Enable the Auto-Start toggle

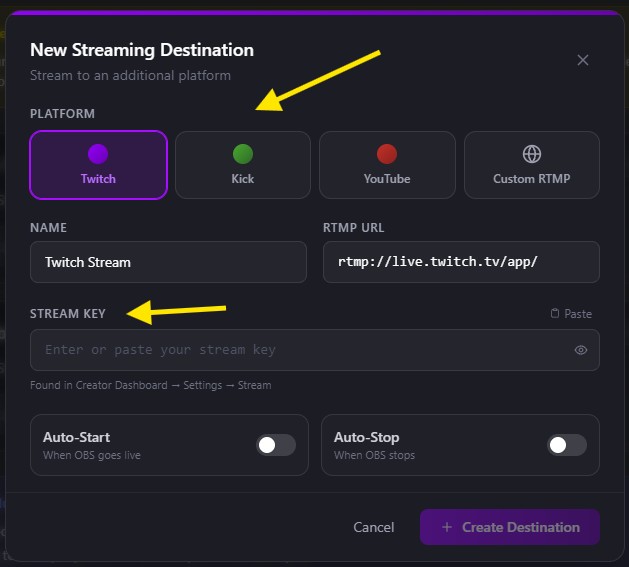tap(276, 445)
